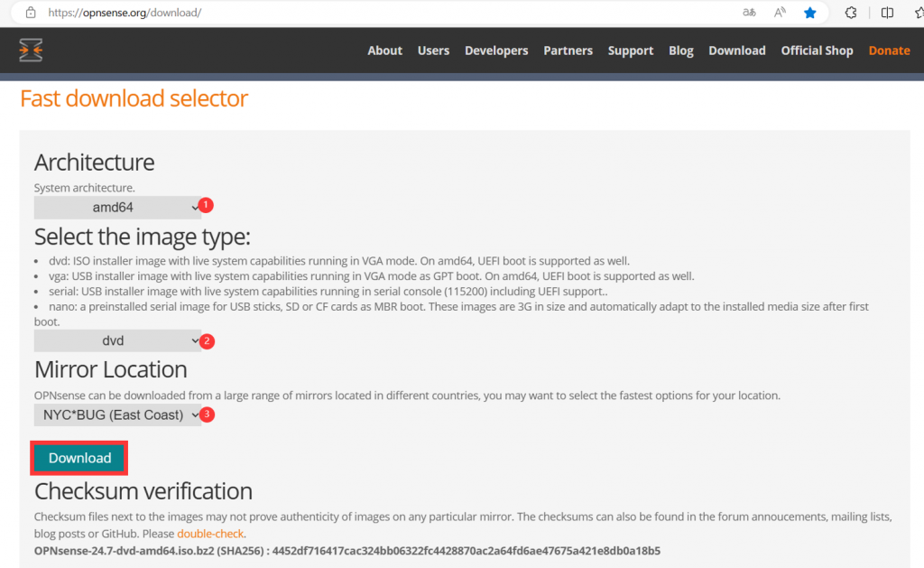Viewport: 924px width, 568px height.
Task: Click the SHA256 checksum hash text
Action: click(467, 551)
